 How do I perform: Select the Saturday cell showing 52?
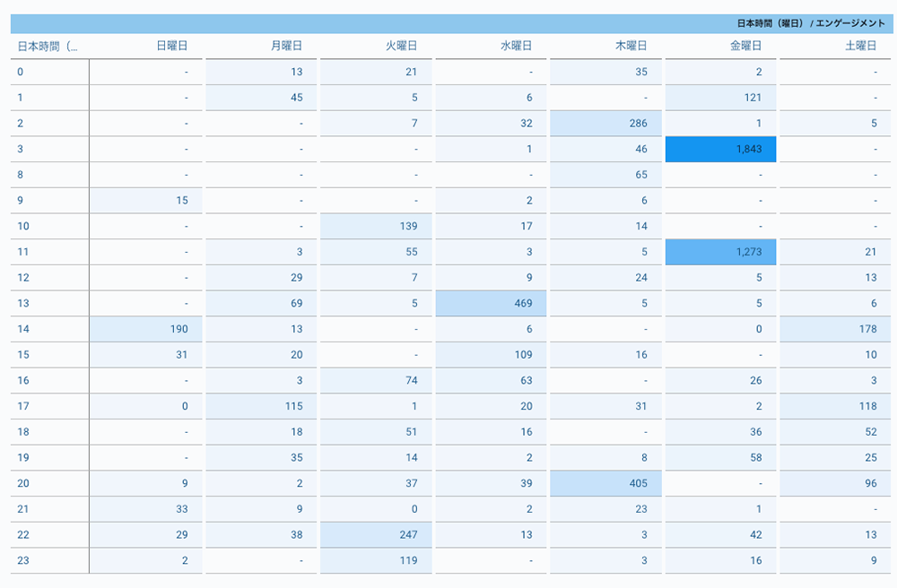click(x=835, y=432)
